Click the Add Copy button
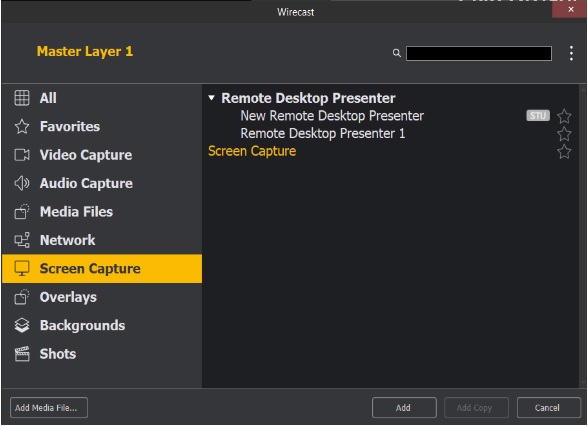The width and height of the screenshot is (588, 426). click(476, 407)
